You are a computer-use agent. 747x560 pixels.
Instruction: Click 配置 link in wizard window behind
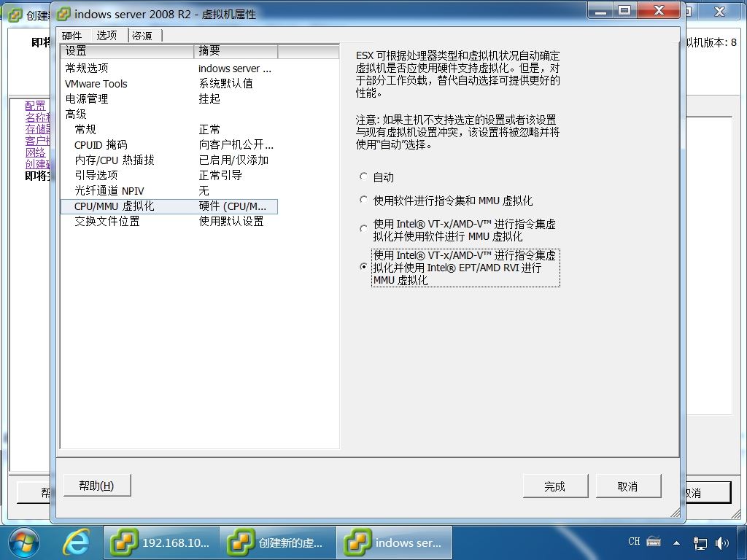pyautogui.click(x=35, y=105)
